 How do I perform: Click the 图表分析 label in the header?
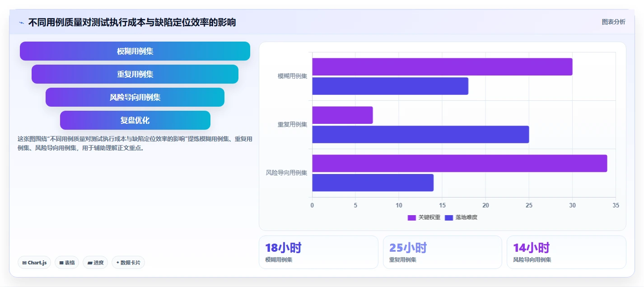point(613,22)
